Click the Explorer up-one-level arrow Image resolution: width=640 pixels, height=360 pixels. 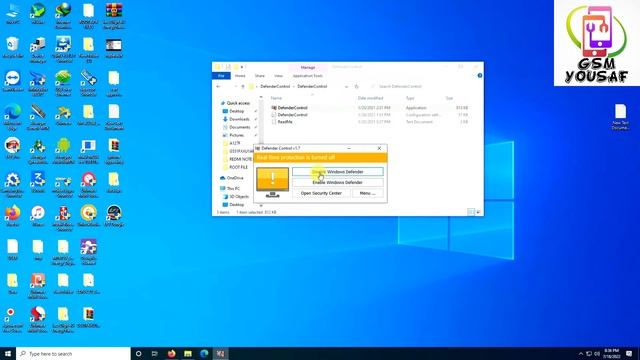[243, 87]
